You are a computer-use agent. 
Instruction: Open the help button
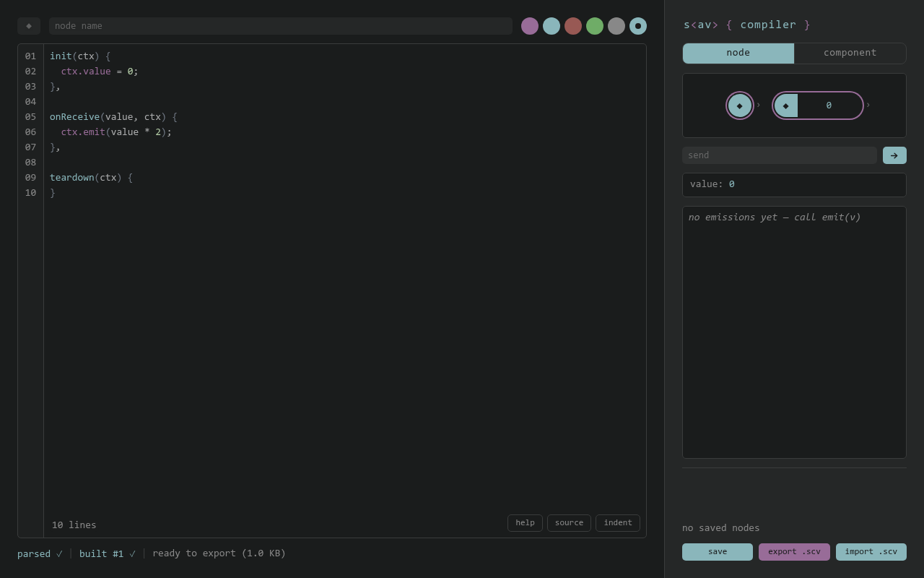point(526,523)
